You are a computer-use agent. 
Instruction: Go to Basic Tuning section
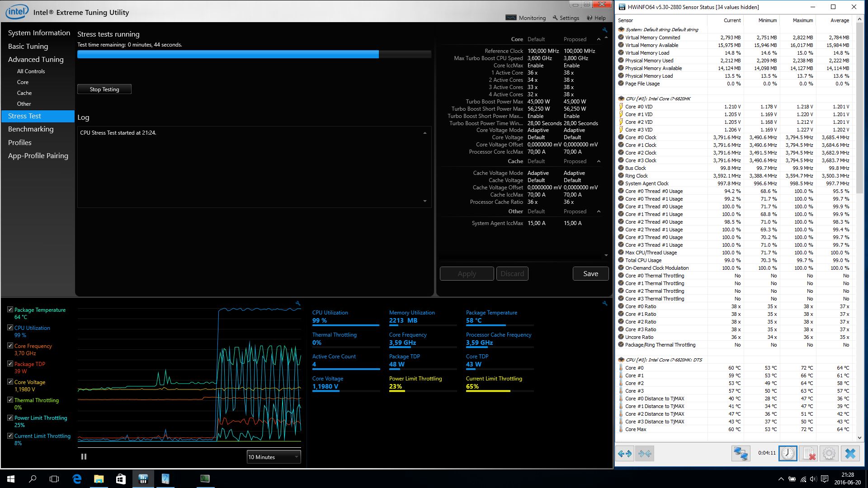point(28,46)
